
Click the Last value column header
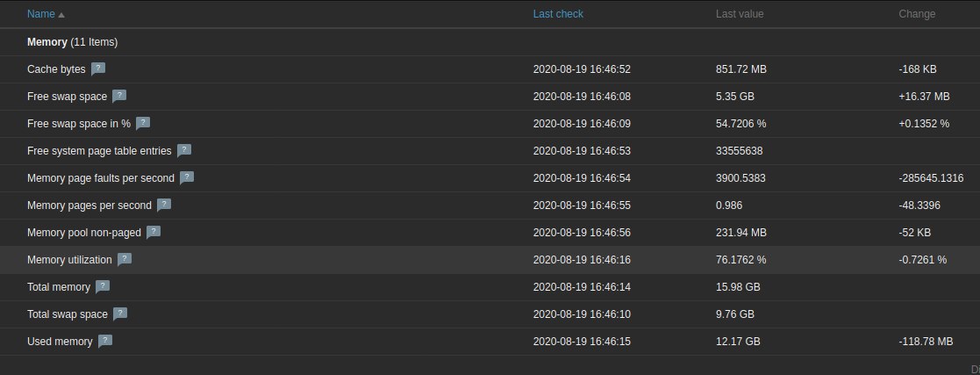(740, 14)
